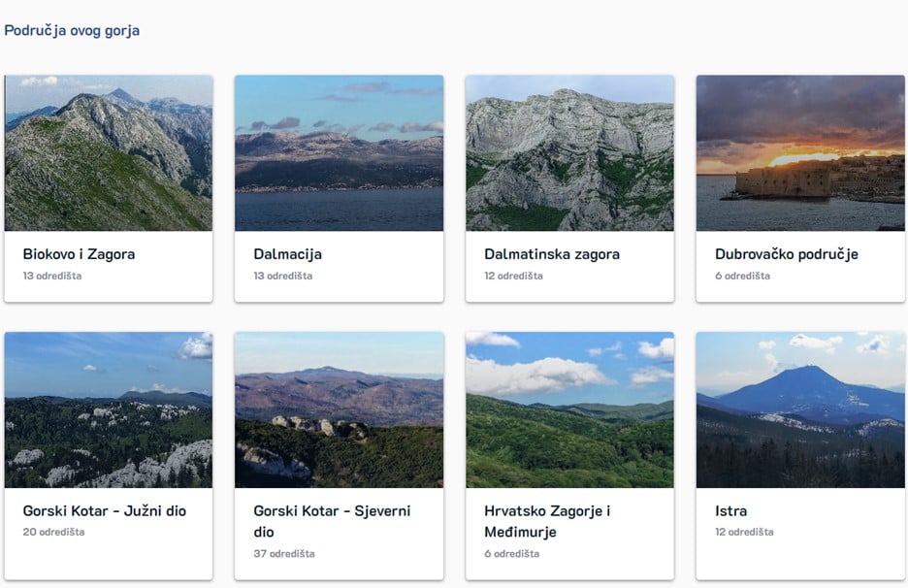908x588 pixels.
Task: Open the Gorski Kotar - Sjeverni dio photo
Action: 339,409
